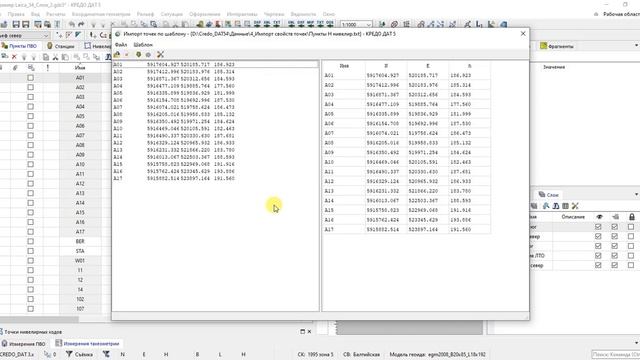Viewport: 640px width, 360px height.
Task: Open the Файл menu in import dialog
Action: (x=121, y=44)
